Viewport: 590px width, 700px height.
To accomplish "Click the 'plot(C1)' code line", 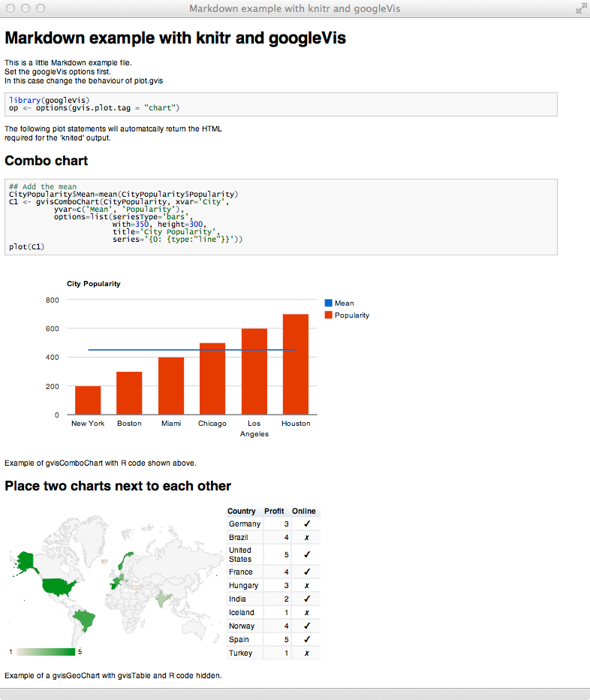I will pyautogui.click(x=27, y=247).
